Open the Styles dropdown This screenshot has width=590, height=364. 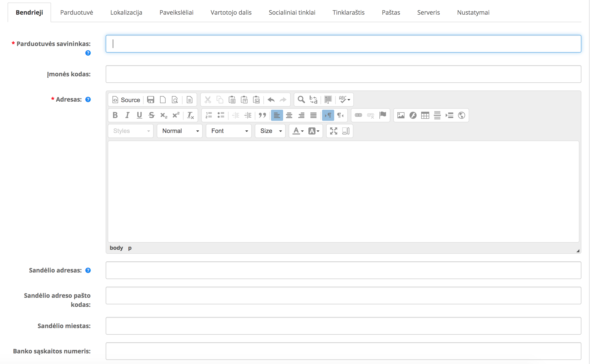[131, 131]
